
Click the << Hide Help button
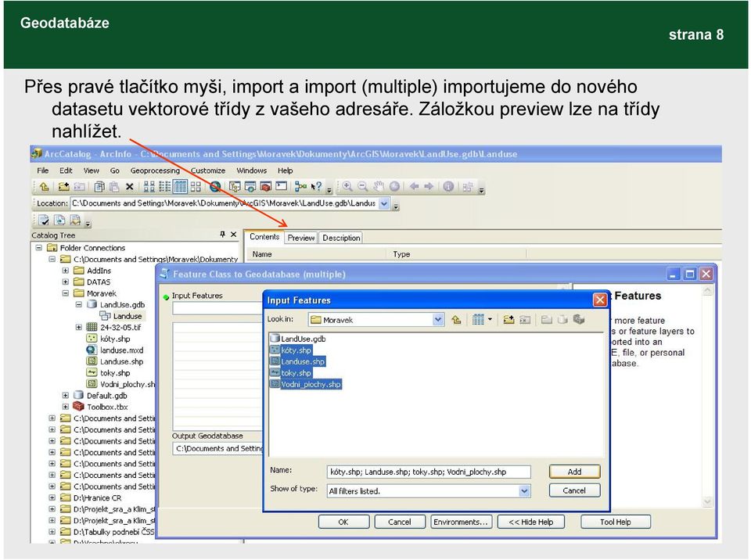530,522
